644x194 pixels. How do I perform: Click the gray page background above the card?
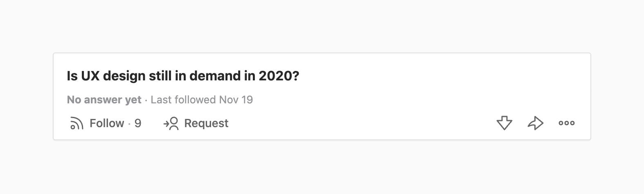322,25
